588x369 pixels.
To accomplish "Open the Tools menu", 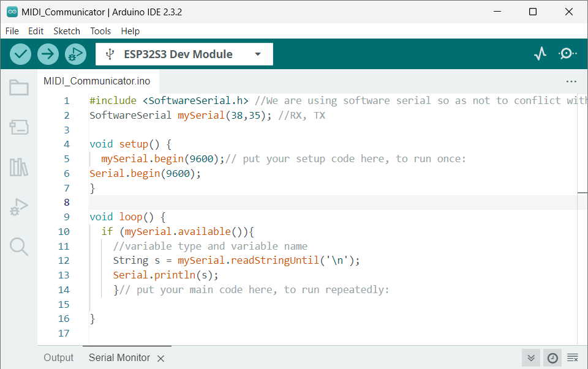I will click(x=100, y=31).
